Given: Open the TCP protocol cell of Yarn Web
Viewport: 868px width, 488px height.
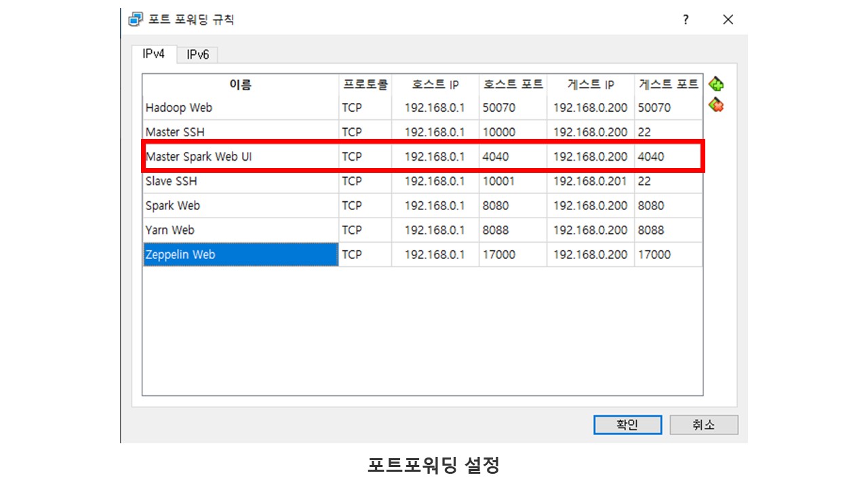Looking at the screenshot, I should [366, 230].
